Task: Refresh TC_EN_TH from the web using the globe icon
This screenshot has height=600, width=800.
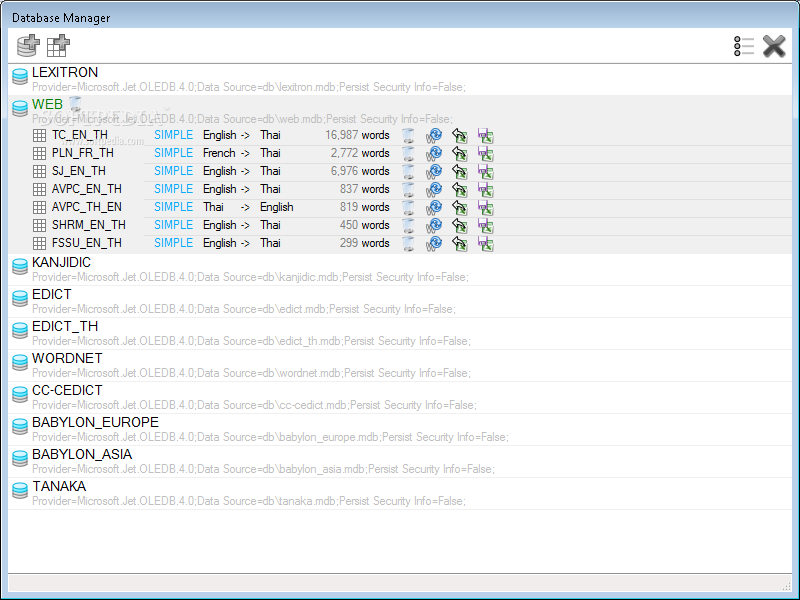Action: 434,136
